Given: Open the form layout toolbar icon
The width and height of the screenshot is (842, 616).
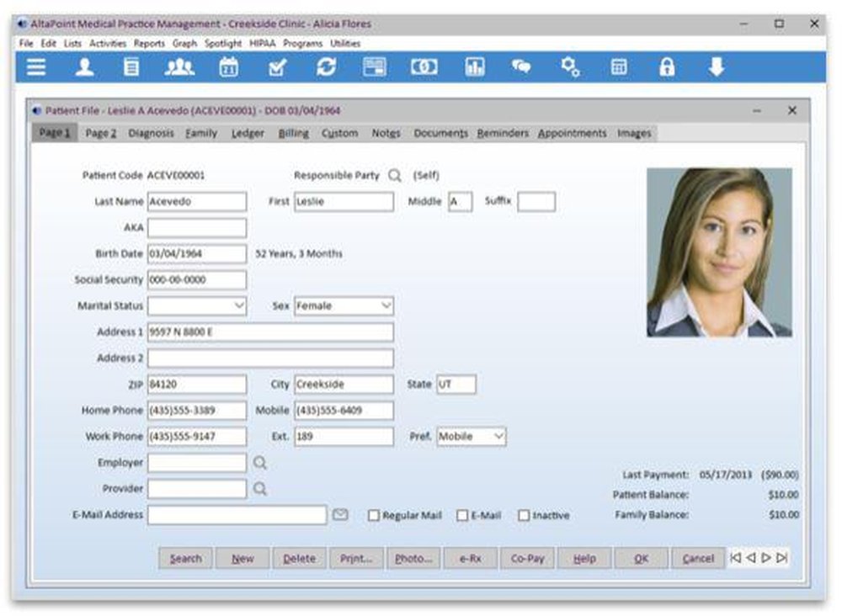Looking at the screenshot, I should [x=375, y=67].
